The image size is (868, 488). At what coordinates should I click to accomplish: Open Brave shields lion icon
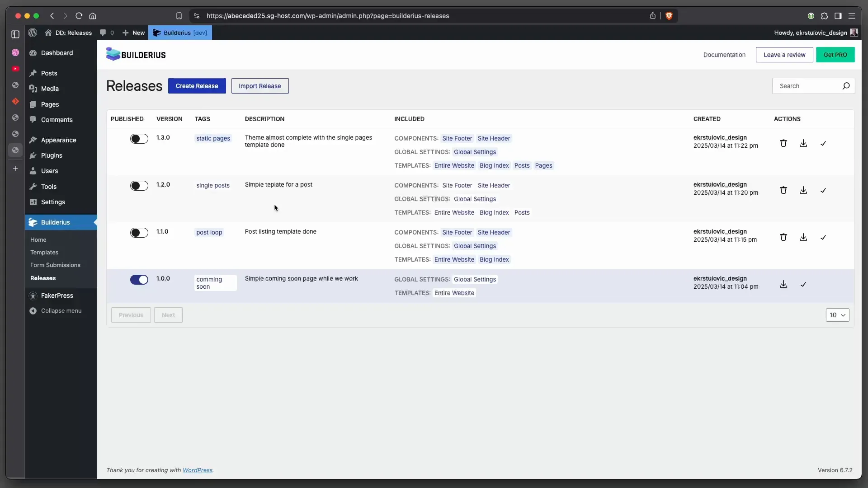(669, 16)
